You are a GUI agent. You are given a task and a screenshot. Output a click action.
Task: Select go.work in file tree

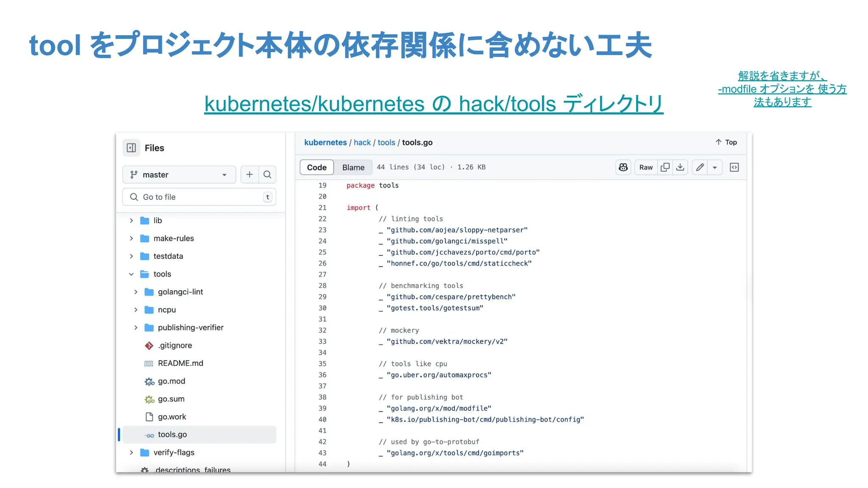172,417
